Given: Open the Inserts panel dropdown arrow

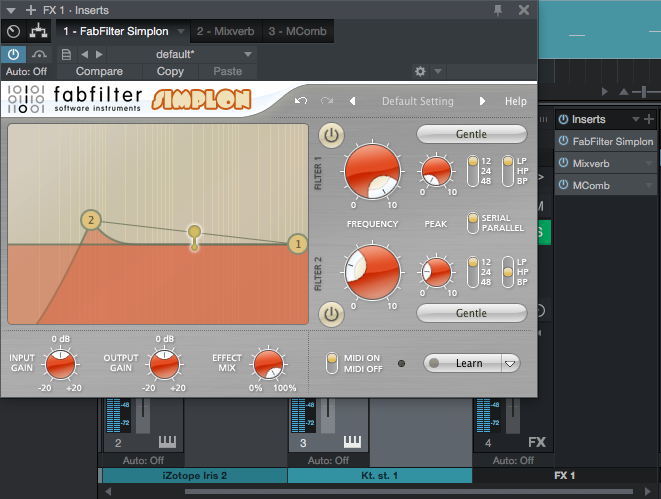Looking at the screenshot, I should [636, 120].
